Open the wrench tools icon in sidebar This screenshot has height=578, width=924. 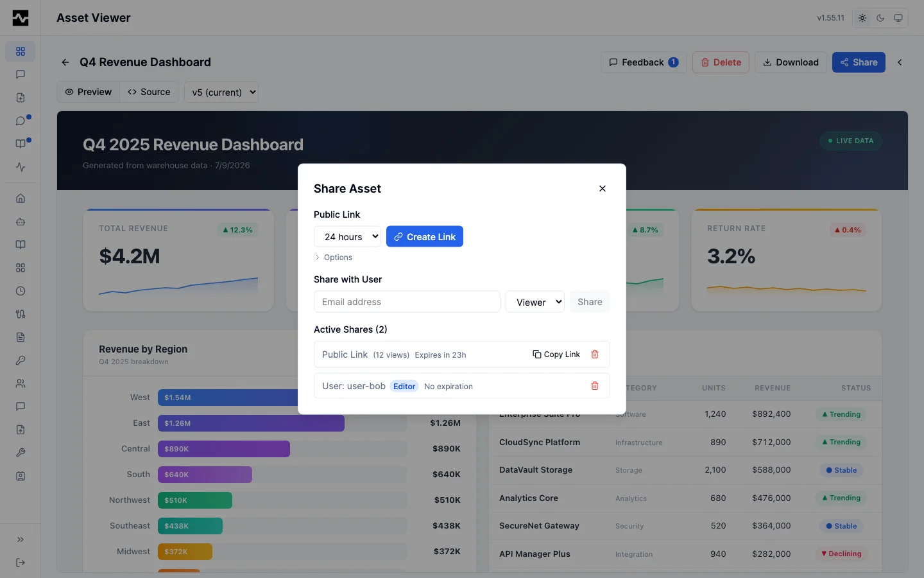[21, 453]
